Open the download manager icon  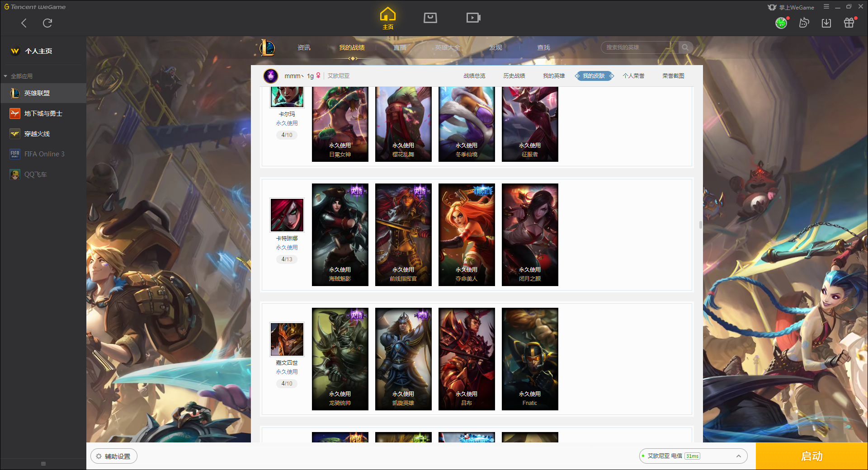(x=826, y=23)
